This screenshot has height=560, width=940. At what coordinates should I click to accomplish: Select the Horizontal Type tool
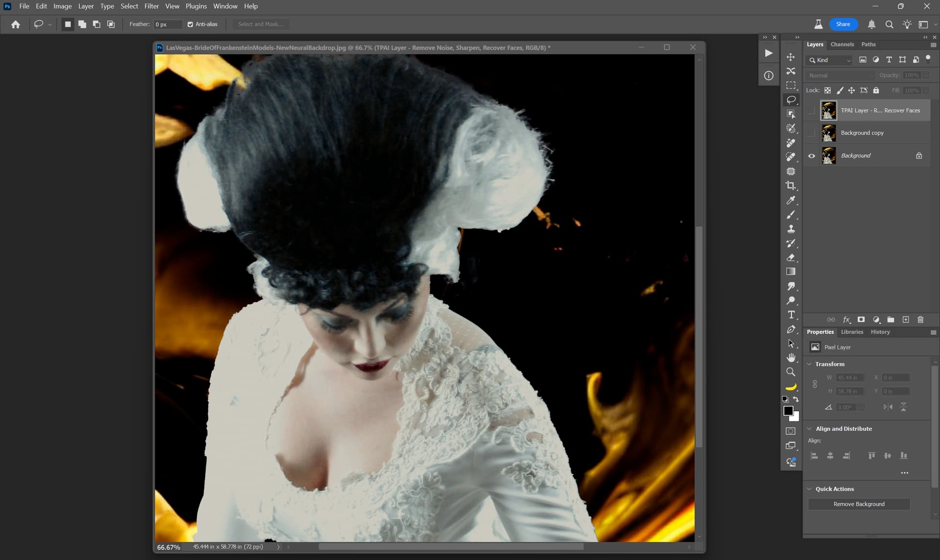[790, 315]
